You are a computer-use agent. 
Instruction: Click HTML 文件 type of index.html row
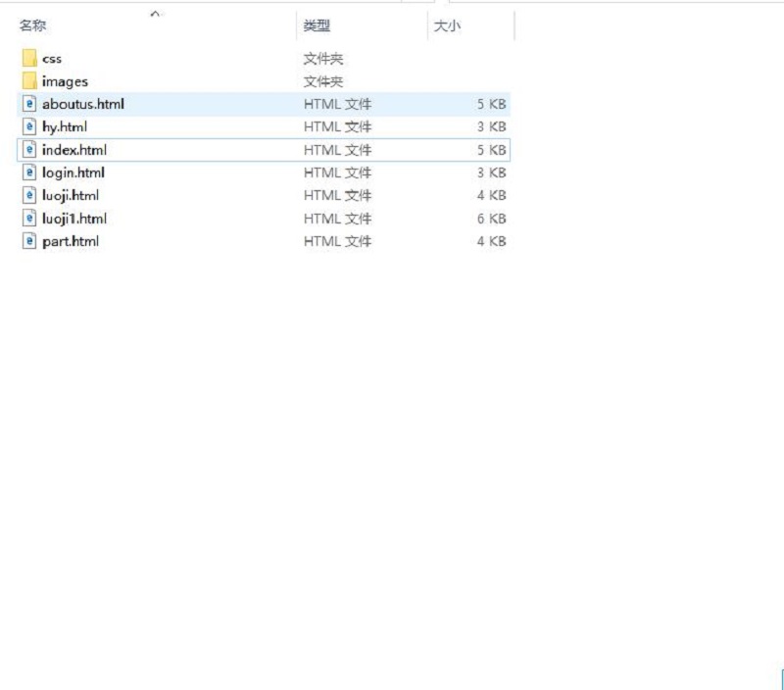click(x=337, y=150)
